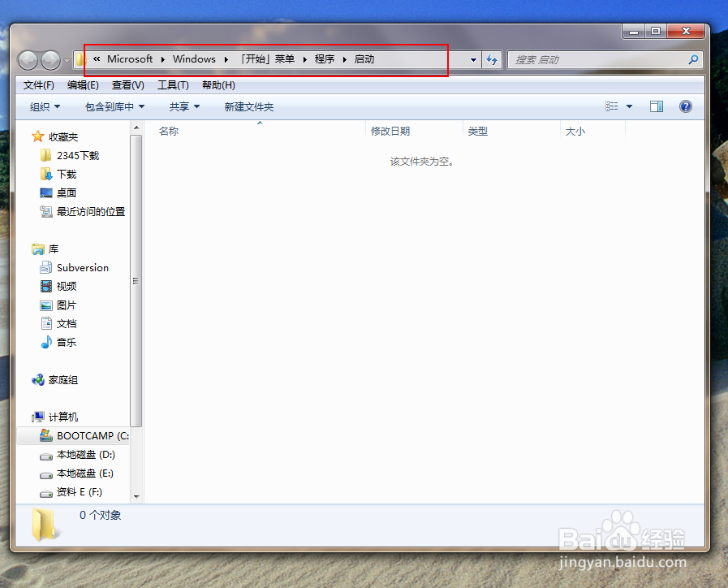728x588 pixels.
Task: Jump to the Windows breadcrumb
Action: coord(194,59)
